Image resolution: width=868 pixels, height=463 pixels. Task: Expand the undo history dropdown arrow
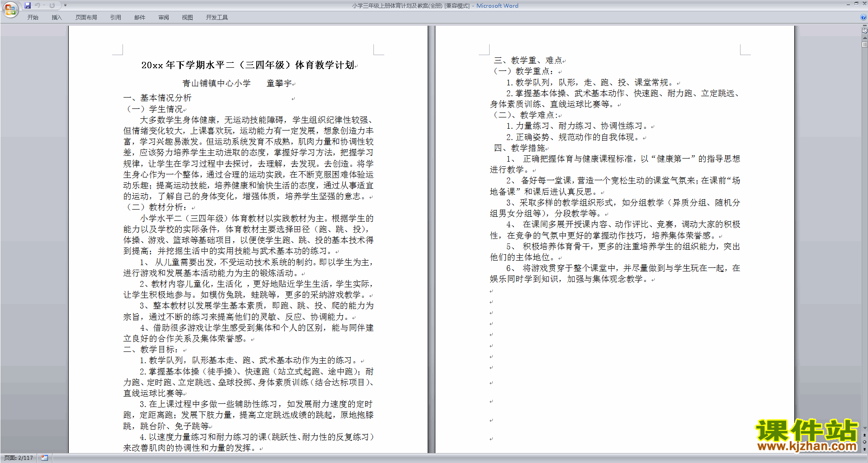44,5
